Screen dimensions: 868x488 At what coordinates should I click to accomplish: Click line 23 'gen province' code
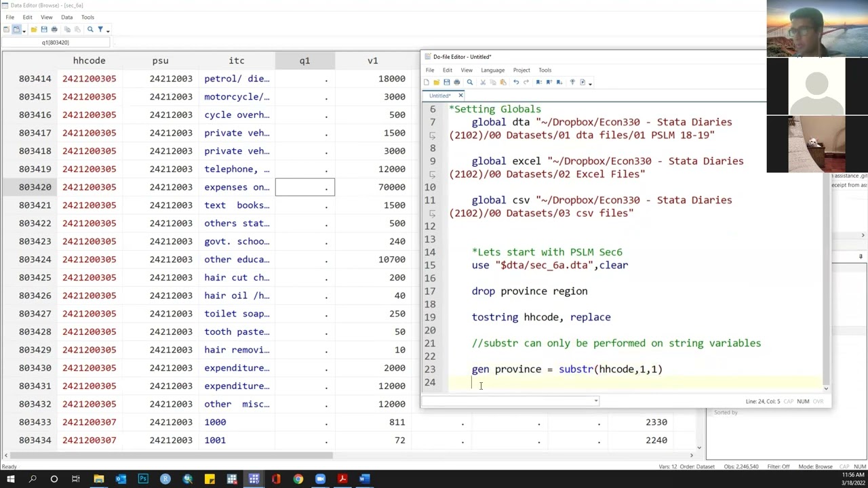click(567, 369)
